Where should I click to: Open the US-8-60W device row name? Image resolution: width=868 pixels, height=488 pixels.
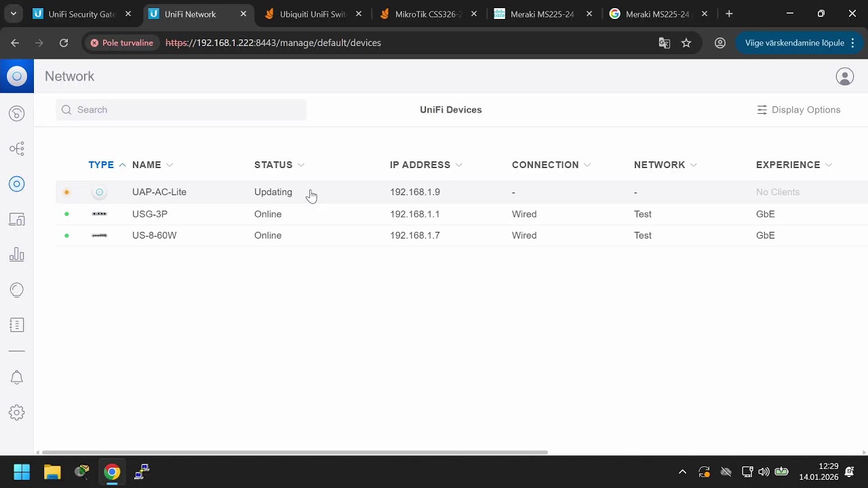155,235
